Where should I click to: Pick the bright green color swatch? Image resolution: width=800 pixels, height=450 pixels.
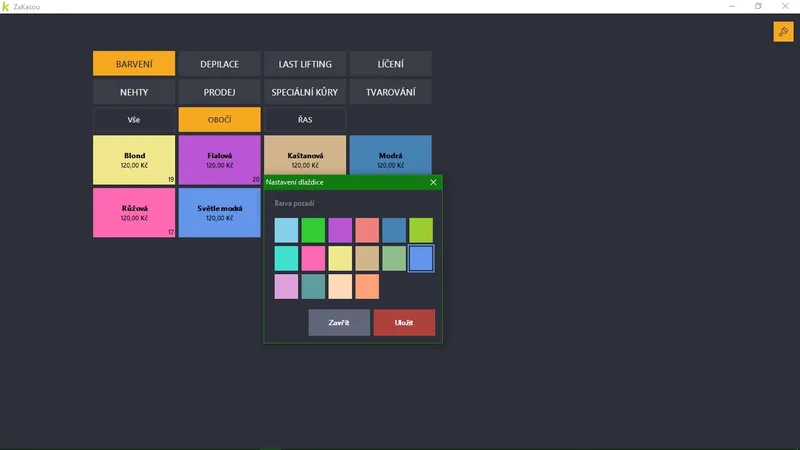click(x=313, y=230)
